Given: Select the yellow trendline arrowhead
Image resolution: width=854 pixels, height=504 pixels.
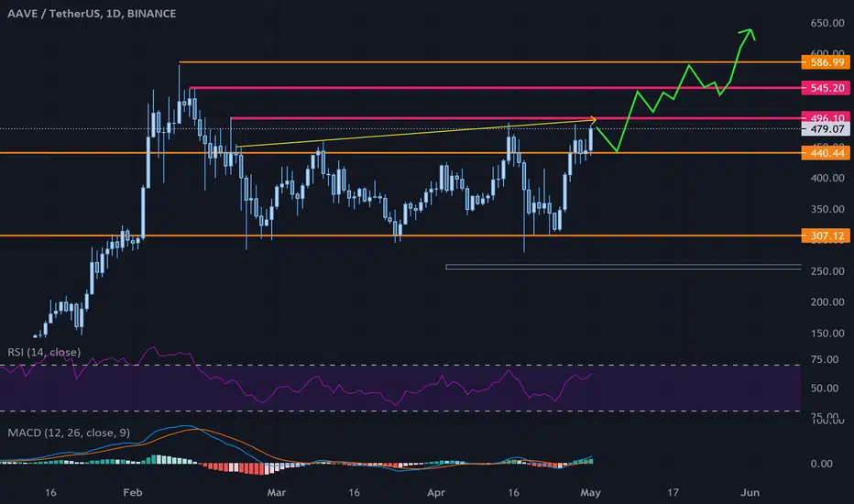Looking at the screenshot, I should tap(593, 119).
